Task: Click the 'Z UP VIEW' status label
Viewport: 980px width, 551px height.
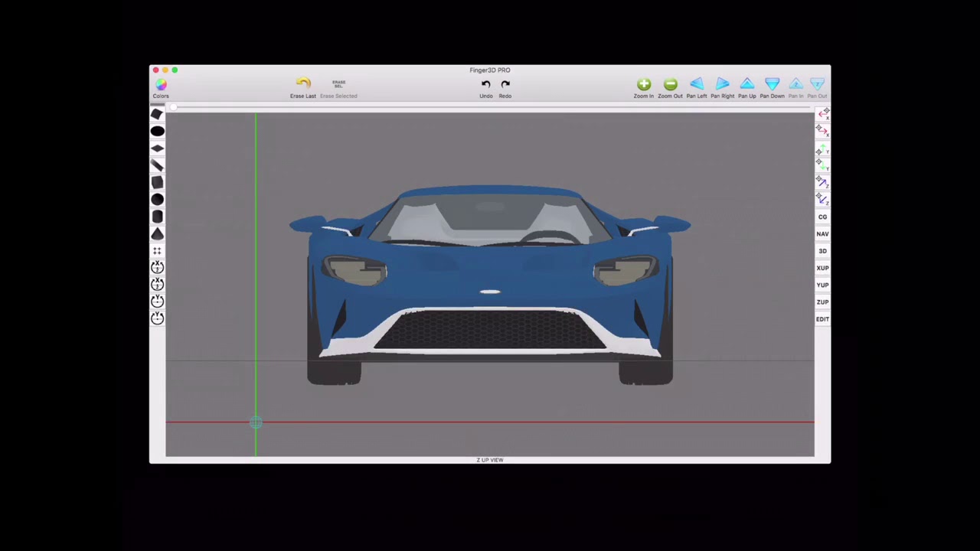Action: [x=490, y=460]
